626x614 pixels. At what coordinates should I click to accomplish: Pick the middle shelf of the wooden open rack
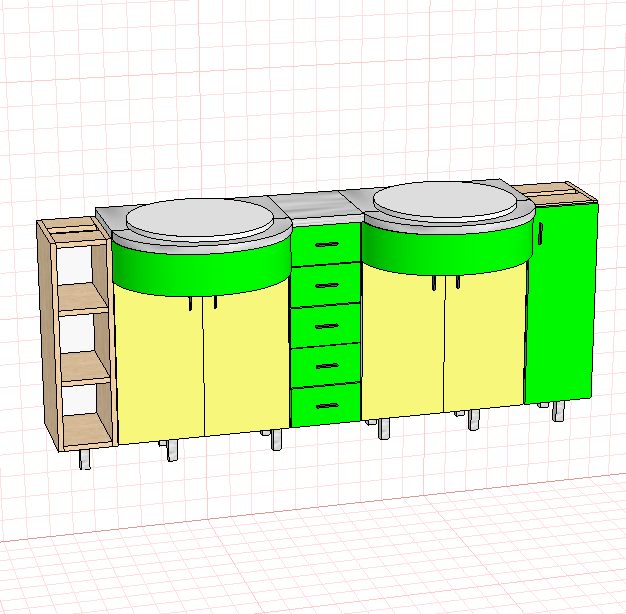click(x=85, y=366)
